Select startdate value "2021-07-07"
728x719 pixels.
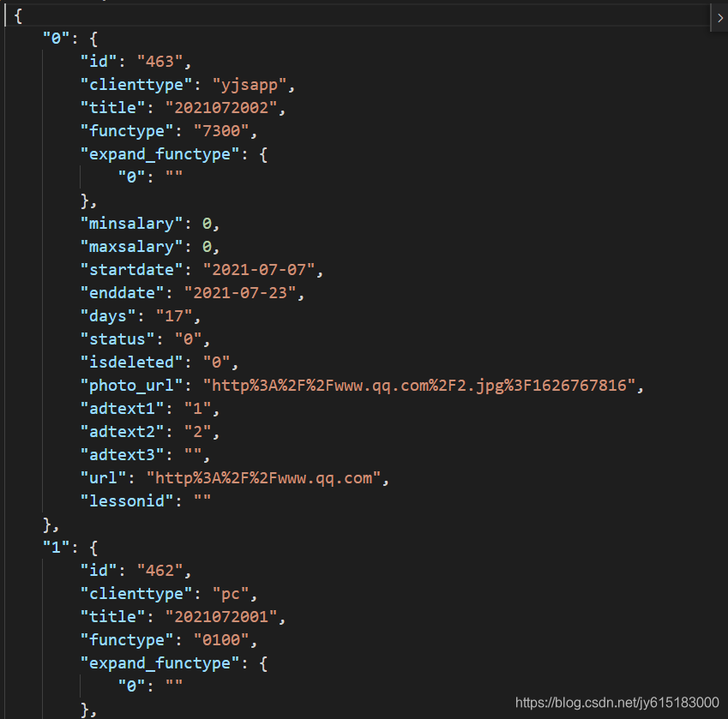(x=259, y=270)
